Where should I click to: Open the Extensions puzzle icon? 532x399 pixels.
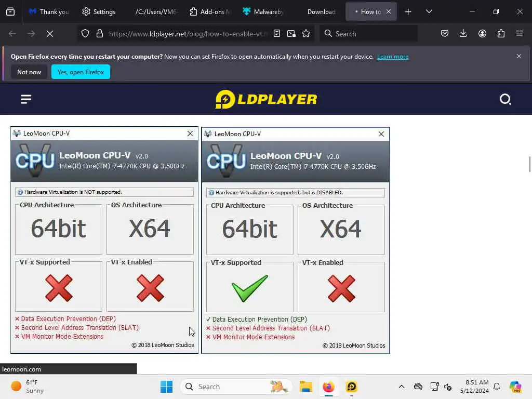pyautogui.click(x=501, y=34)
